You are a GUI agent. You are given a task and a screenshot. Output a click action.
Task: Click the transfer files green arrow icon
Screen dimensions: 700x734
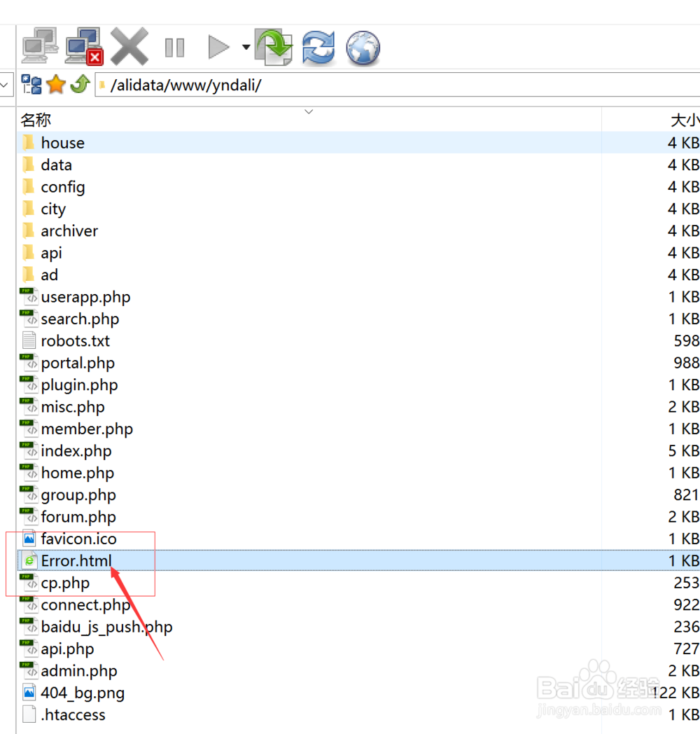(x=274, y=46)
